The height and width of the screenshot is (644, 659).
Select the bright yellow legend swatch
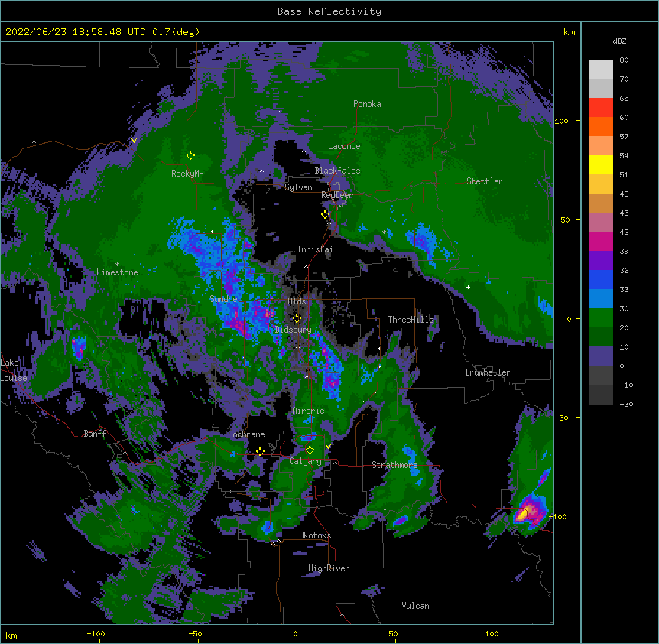click(x=601, y=164)
